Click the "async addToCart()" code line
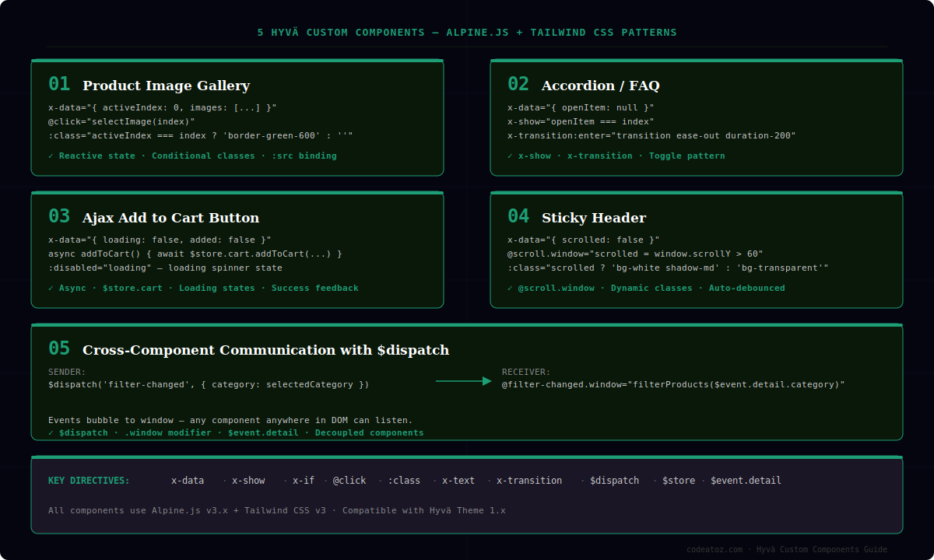The image size is (934, 560). coord(195,254)
